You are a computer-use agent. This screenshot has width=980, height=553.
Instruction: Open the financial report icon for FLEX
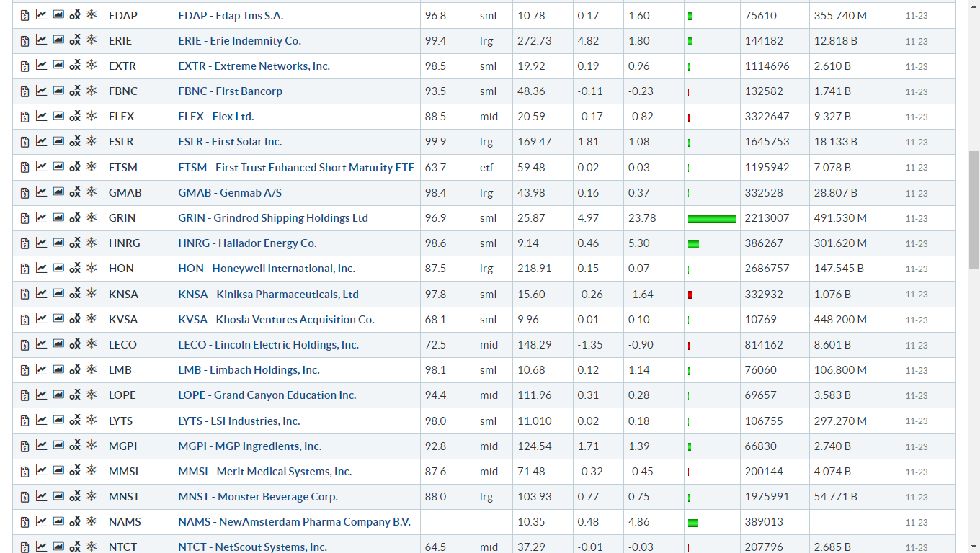[24, 117]
